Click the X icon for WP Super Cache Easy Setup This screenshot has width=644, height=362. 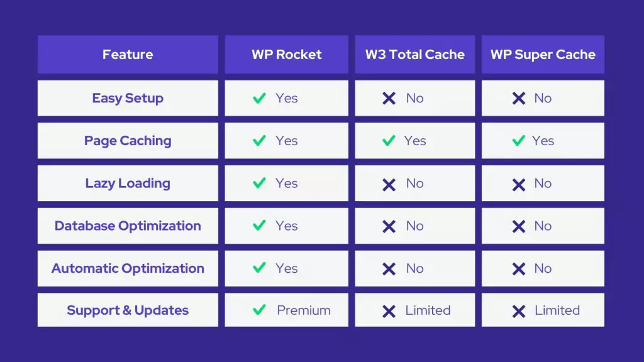click(518, 99)
